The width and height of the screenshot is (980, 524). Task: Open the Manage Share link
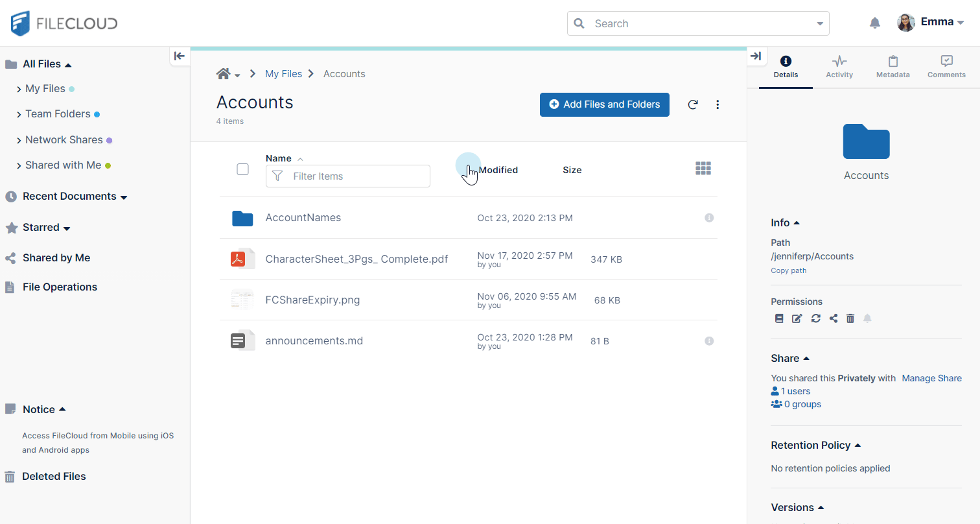931,378
